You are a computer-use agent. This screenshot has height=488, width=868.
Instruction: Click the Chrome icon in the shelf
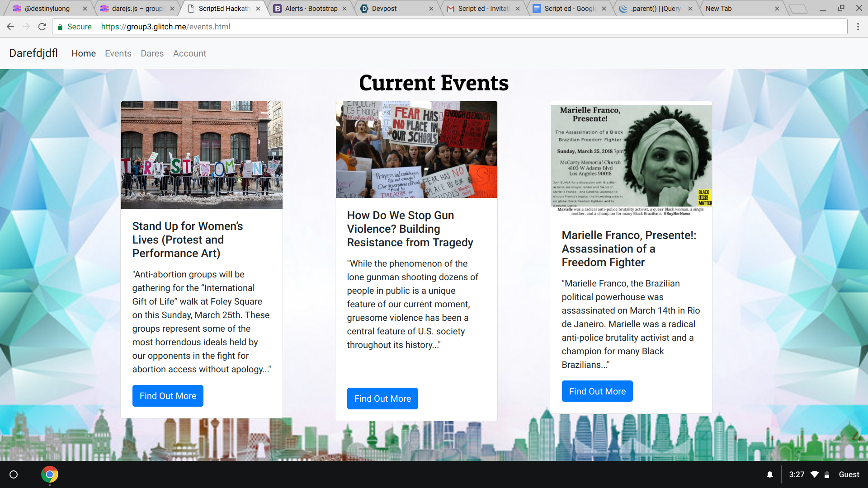[50, 474]
